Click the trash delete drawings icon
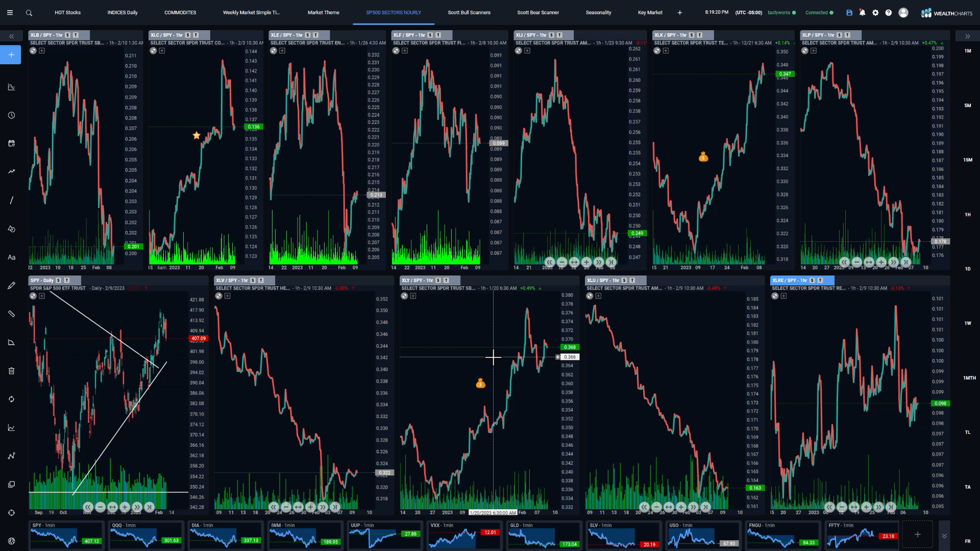The image size is (980, 551). click(11, 371)
